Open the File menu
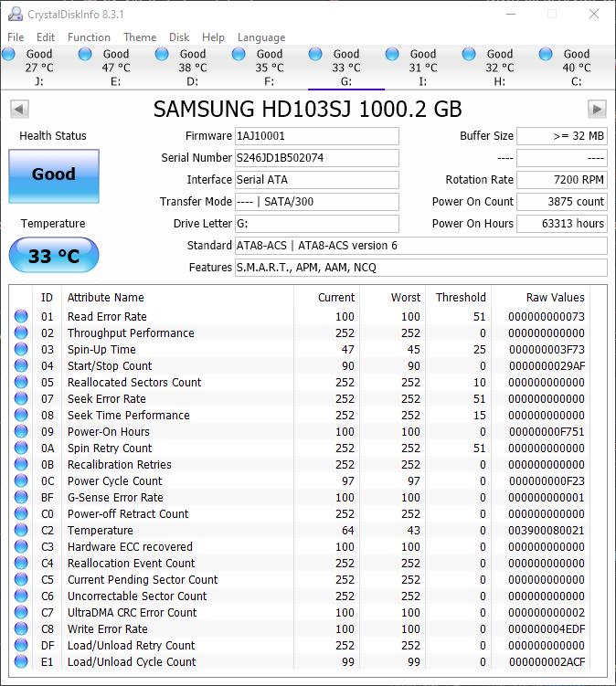The image size is (616, 686). click(16, 37)
